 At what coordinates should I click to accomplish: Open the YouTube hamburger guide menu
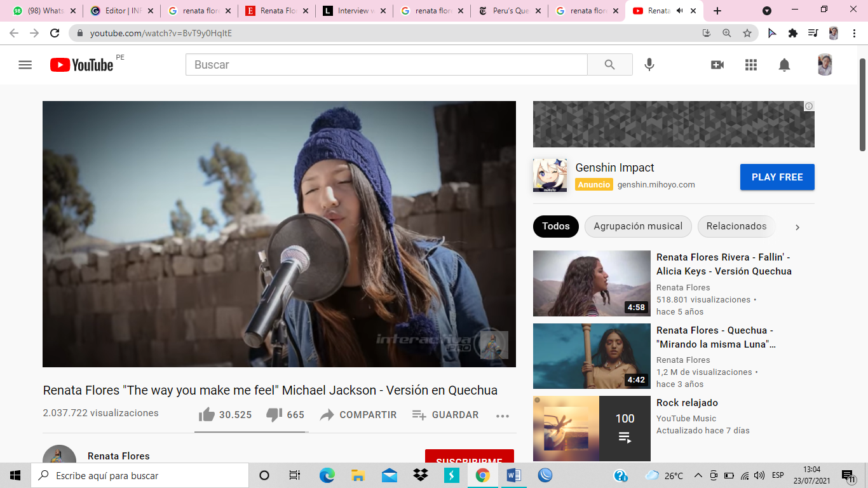click(x=25, y=65)
